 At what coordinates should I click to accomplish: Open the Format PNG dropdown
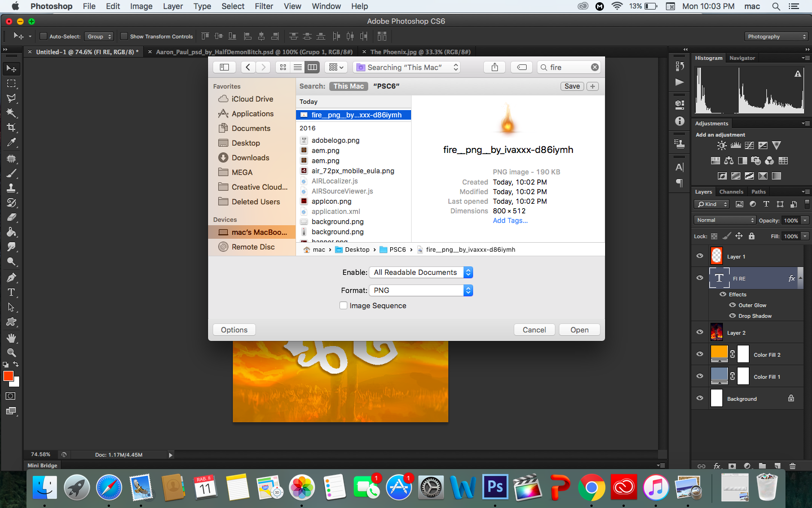pos(421,290)
